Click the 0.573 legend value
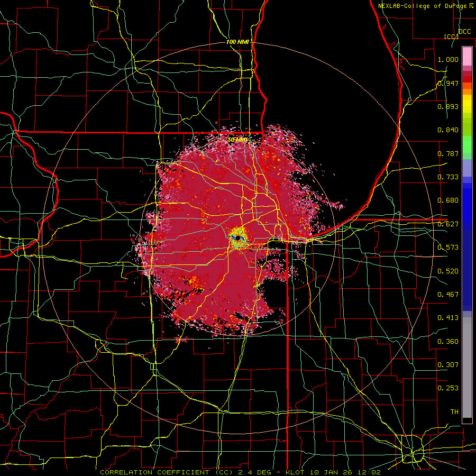 [x=448, y=247]
